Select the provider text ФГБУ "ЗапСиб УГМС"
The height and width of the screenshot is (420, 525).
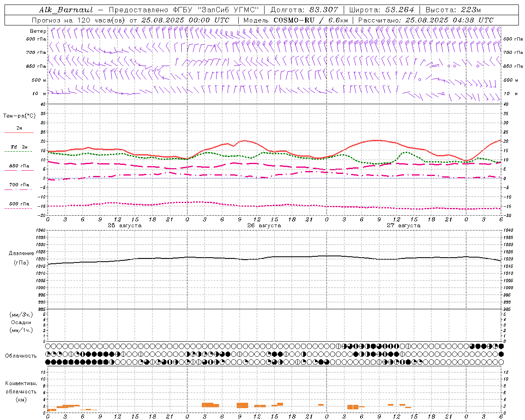coord(217,10)
